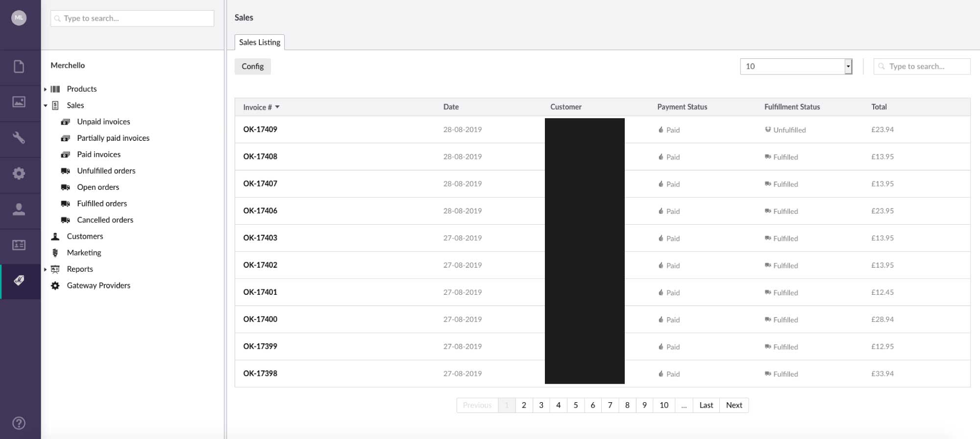This screenshot has height=439, width=980.
Task: Collapse the Sales tree node
Action: pos(45,105)
